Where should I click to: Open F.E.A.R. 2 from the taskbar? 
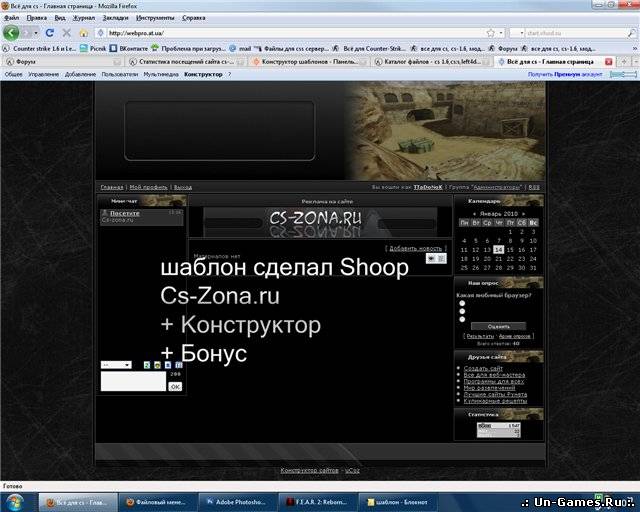(317, 501)
